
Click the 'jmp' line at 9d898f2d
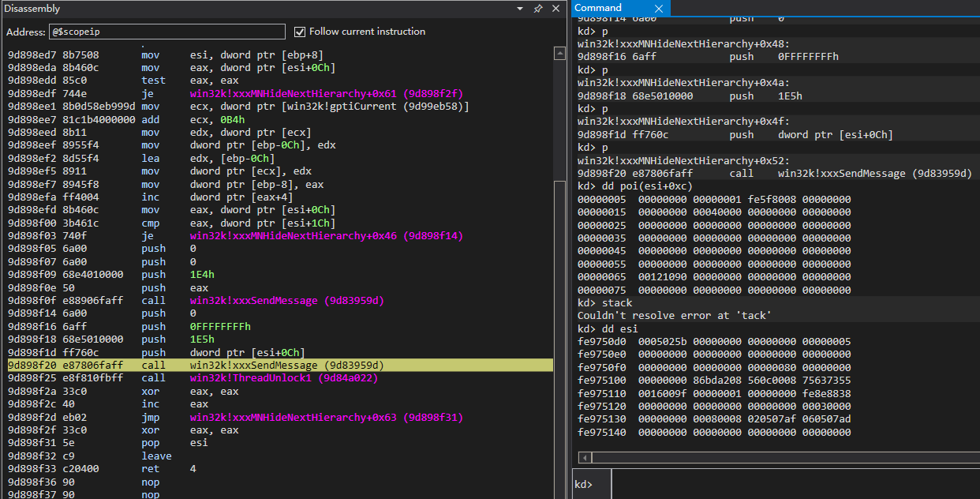click(280, 417)
